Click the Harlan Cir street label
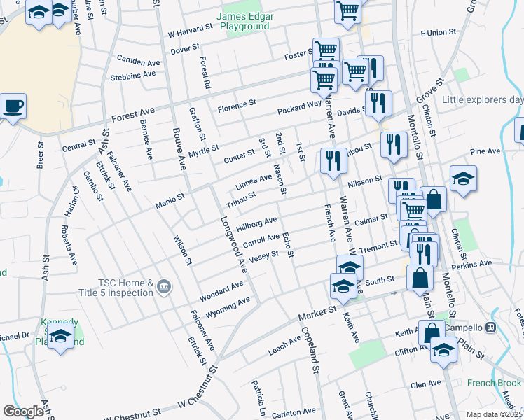This screenshot has height=420, width=524. click(72, 202)
